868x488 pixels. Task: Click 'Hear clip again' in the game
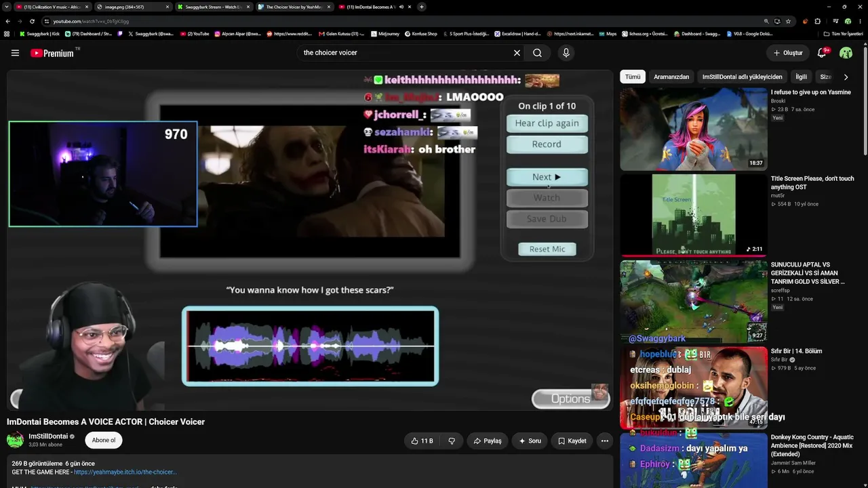coord(547,123)
